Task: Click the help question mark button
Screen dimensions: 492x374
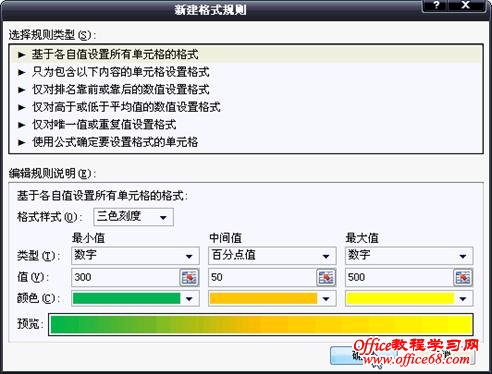Action: [437, 5]
